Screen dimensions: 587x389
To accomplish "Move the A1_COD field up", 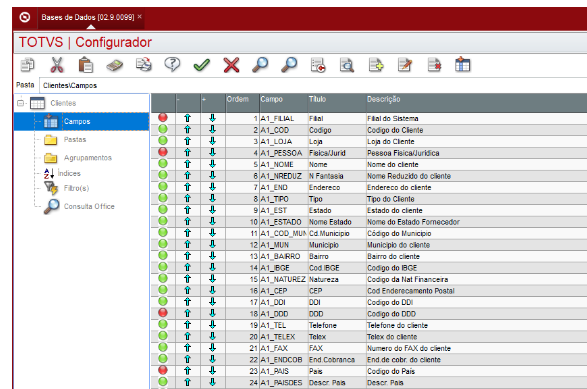I will pos(188,130).
